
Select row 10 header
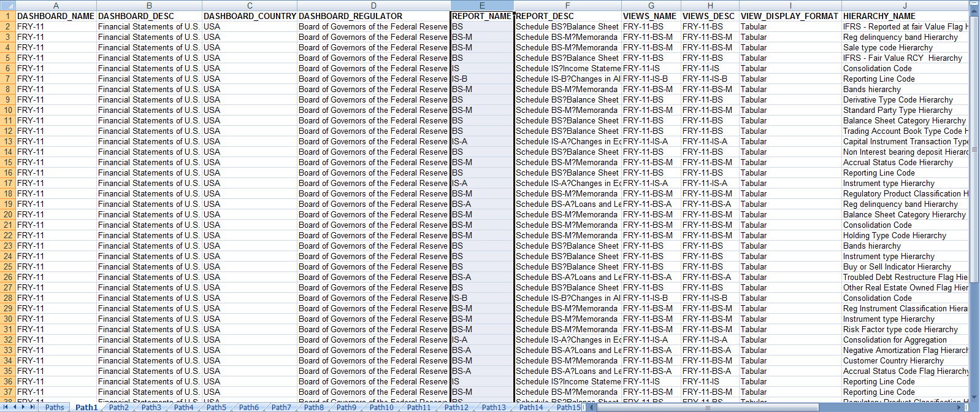[7, 110]
